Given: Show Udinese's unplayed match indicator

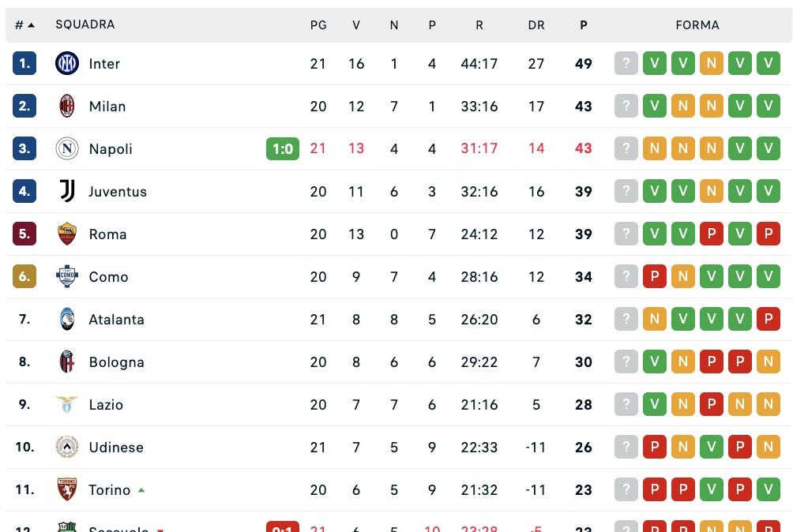Looking at the screenshot, I should point(626,448).
